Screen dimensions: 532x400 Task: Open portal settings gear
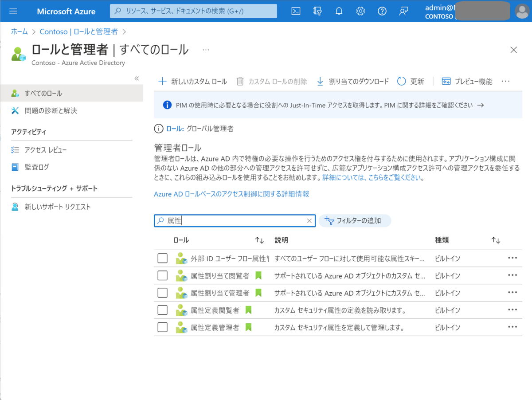click(x=360, y=11)
